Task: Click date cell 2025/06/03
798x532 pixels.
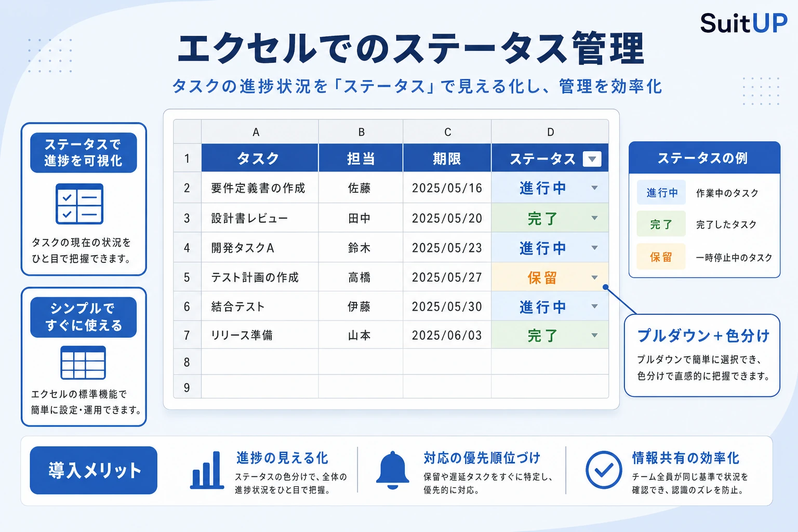Action: click(x=447, y=335)
